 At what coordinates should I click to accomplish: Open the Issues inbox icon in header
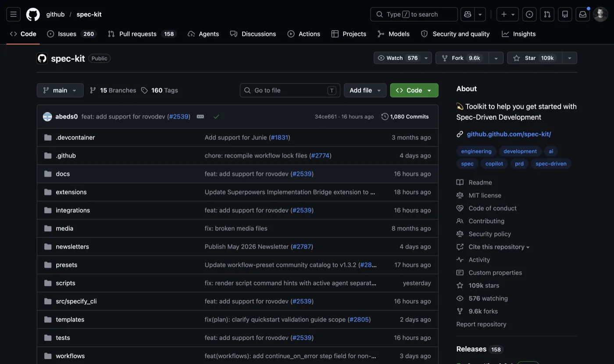(x=529, y=14)
